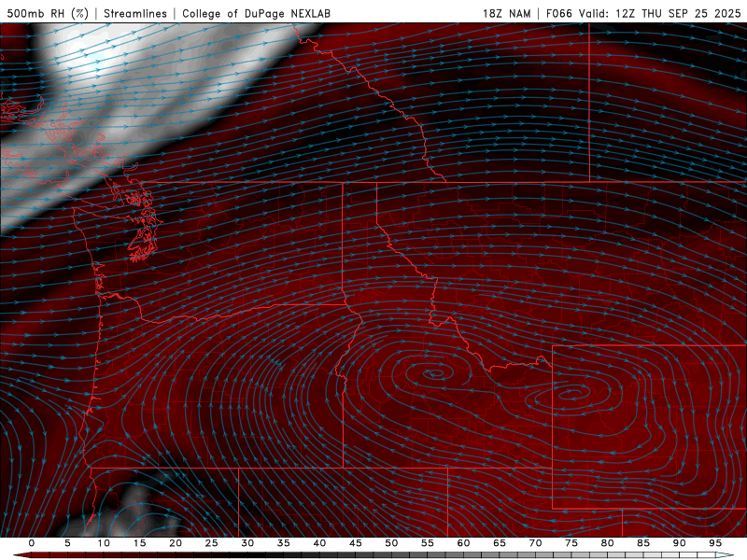Click the '45' value on the color scale

tap(356, 543)
